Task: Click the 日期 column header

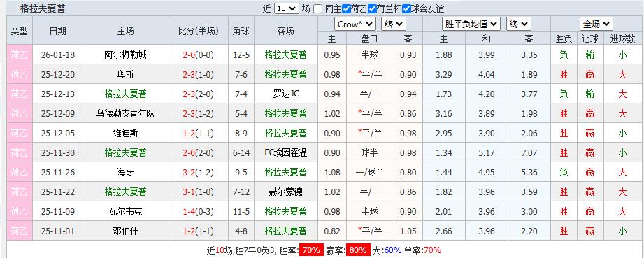Action: point(58,31)
